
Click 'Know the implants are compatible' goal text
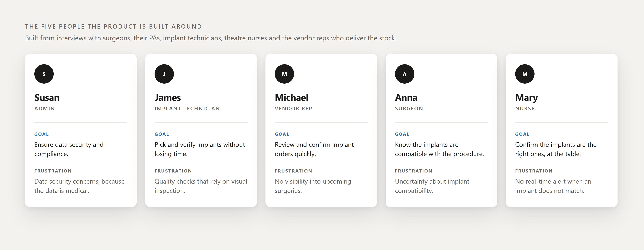pyautogui.click(x=440, y=149)
